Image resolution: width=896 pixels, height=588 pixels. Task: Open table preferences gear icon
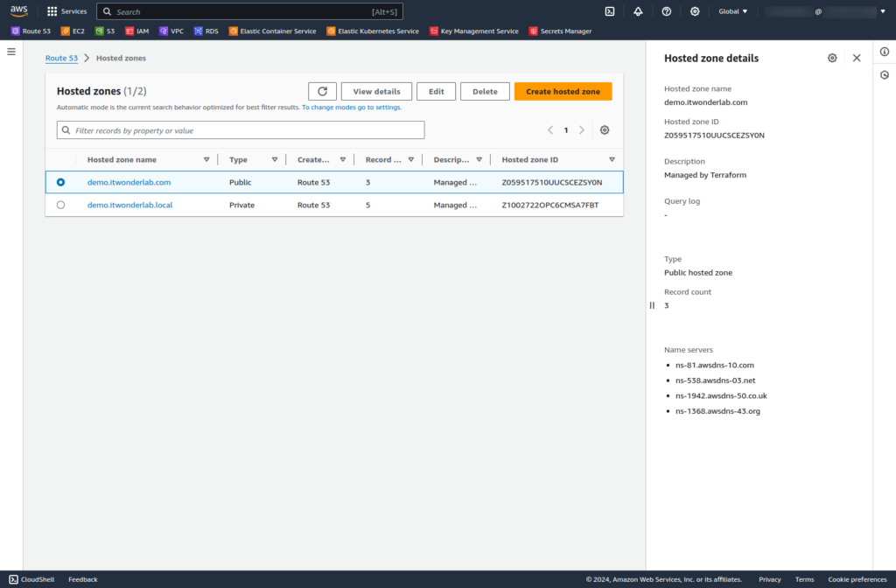pyautogui.click(x=605, y=130)
